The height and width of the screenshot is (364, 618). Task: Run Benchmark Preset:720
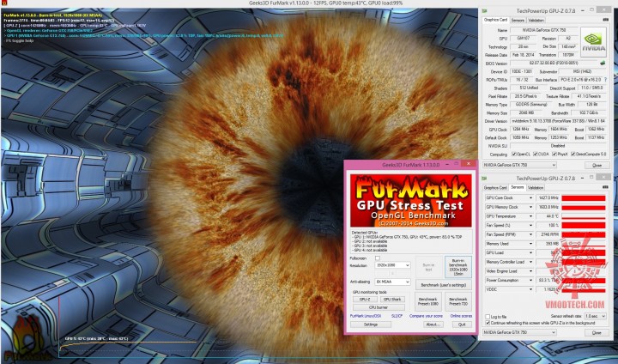point(458,301)
